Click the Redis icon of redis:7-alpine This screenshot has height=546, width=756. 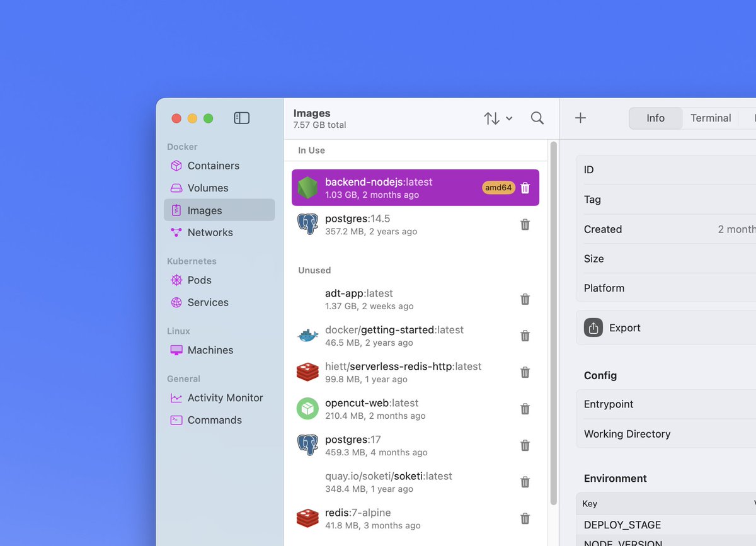[x=307, y=519]
